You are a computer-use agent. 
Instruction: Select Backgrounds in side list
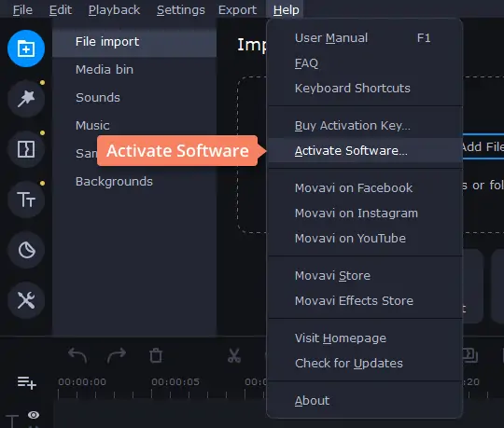pyautogui.click(x=134, y=182)
